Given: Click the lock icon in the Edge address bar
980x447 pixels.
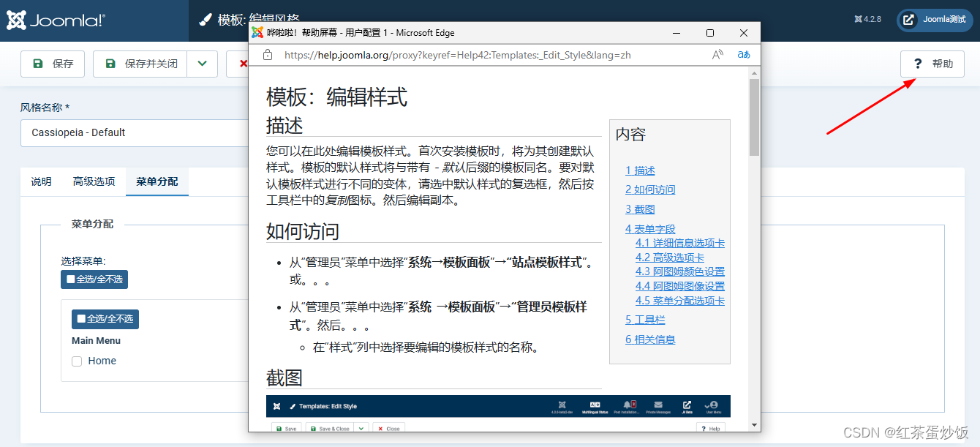Looking at the screenshot, I should (268, 55).
